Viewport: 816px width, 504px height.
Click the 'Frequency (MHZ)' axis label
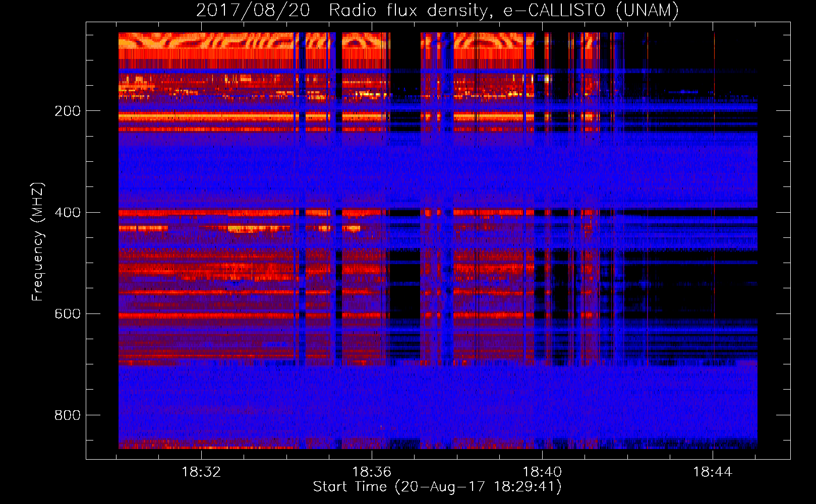[37, 242]
